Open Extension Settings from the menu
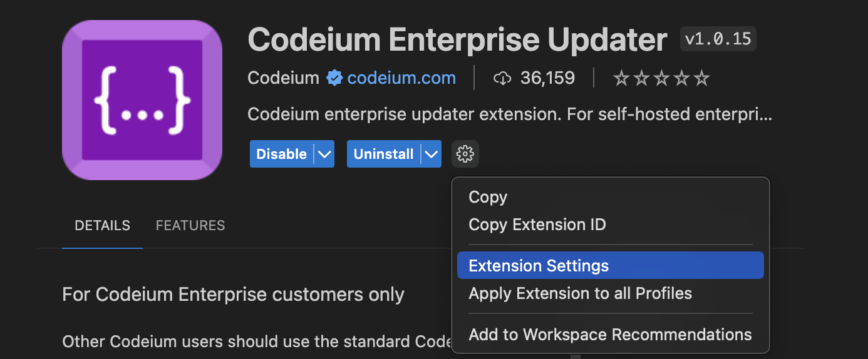This screenshot has width=868, height=359. [611, 265]
